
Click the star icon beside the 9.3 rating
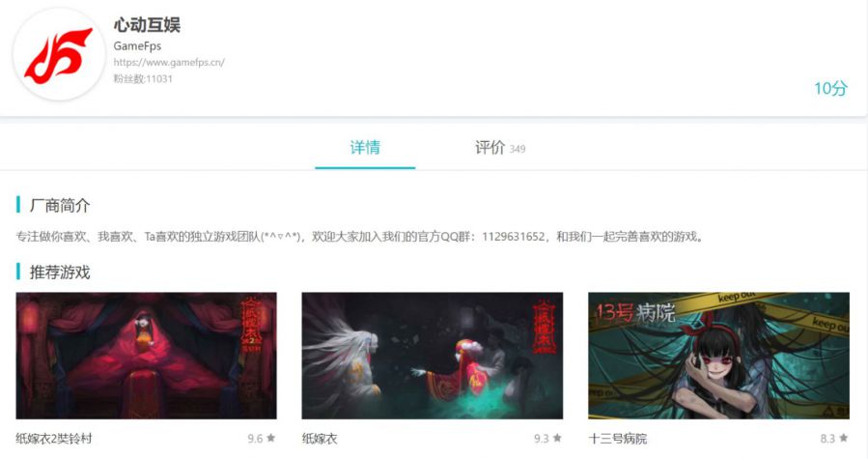557,438
